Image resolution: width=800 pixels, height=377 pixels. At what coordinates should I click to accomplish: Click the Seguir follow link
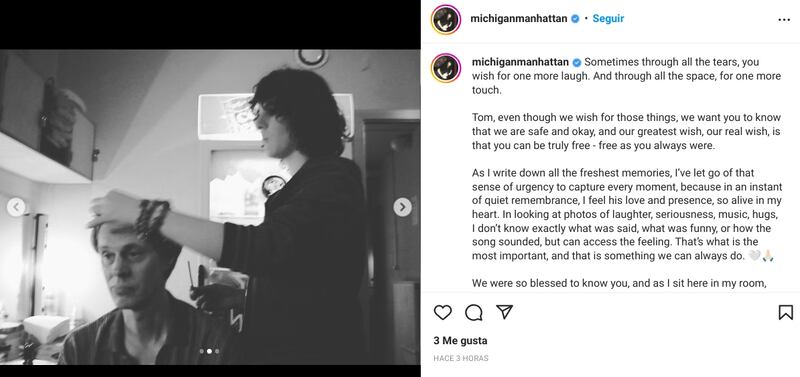point(608,18)
